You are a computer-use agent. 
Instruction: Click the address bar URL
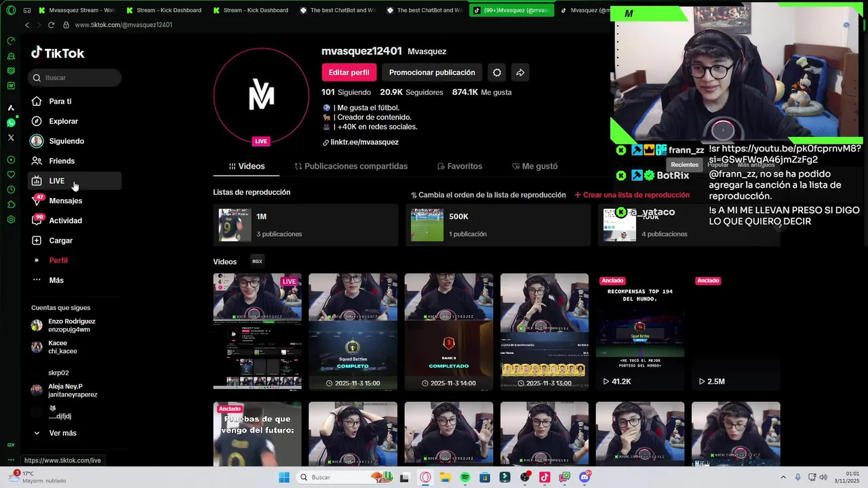123,25
